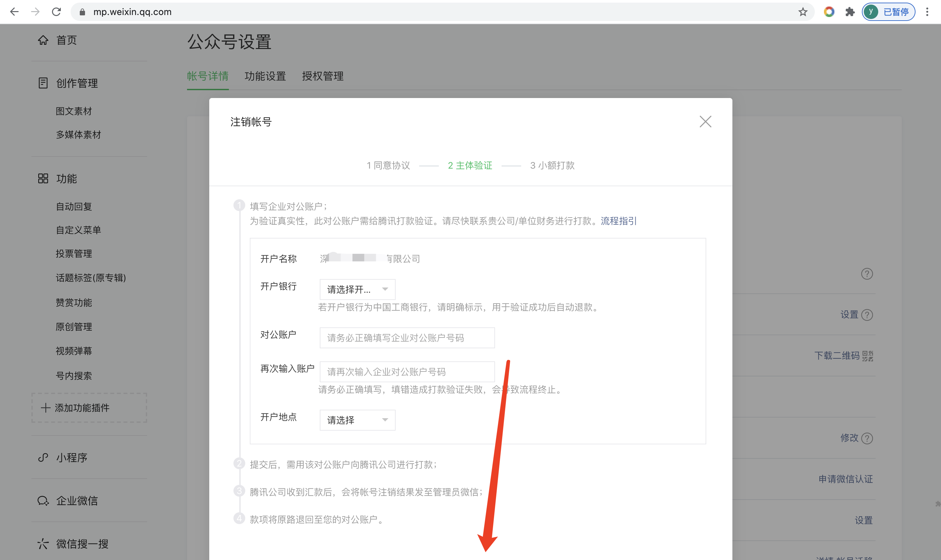Click the 企业微信 chat icon
Image resolution: width=941 pixels, height=560 pixels.
tap(43, 501)
